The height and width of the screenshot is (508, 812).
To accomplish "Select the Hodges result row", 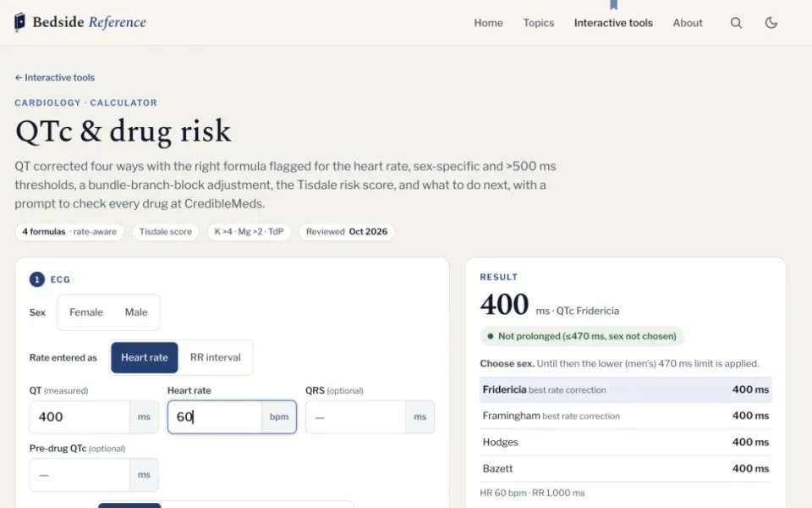I will tap(626, 442).
